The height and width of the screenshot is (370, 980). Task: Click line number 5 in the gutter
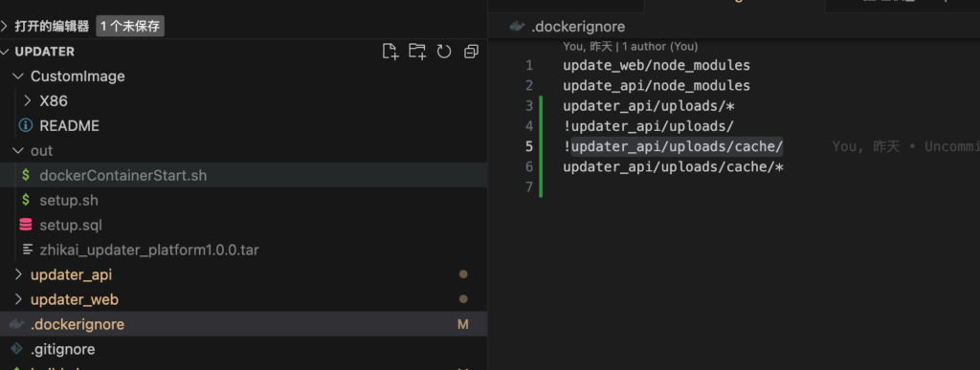(529, 146)
